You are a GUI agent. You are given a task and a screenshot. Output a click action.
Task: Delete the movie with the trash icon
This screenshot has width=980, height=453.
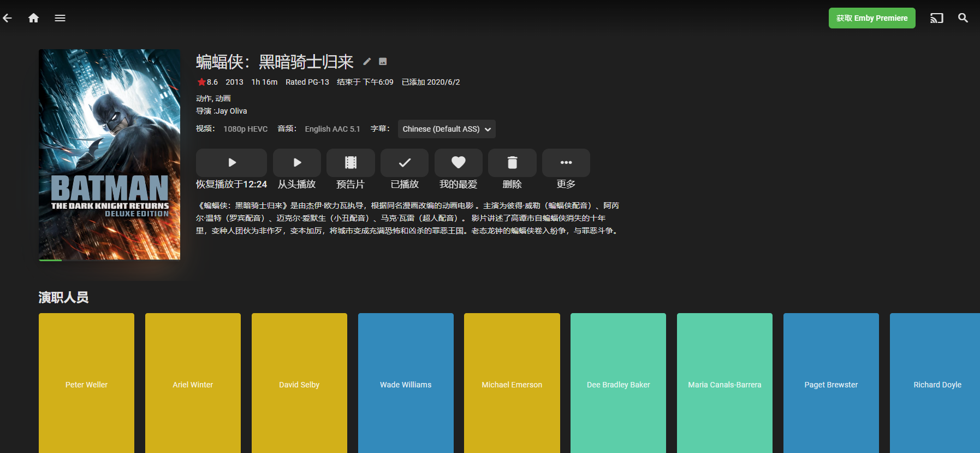click(512, 163)
